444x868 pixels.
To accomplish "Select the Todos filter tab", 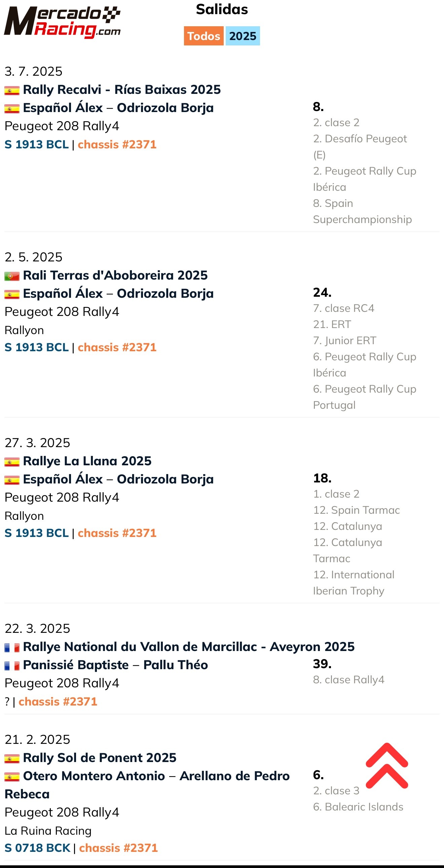I will coord(203,36).
